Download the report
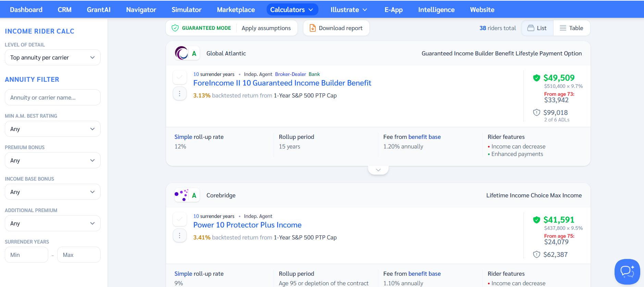The height and width of the screenshot is (287, 644). (336, 28)
